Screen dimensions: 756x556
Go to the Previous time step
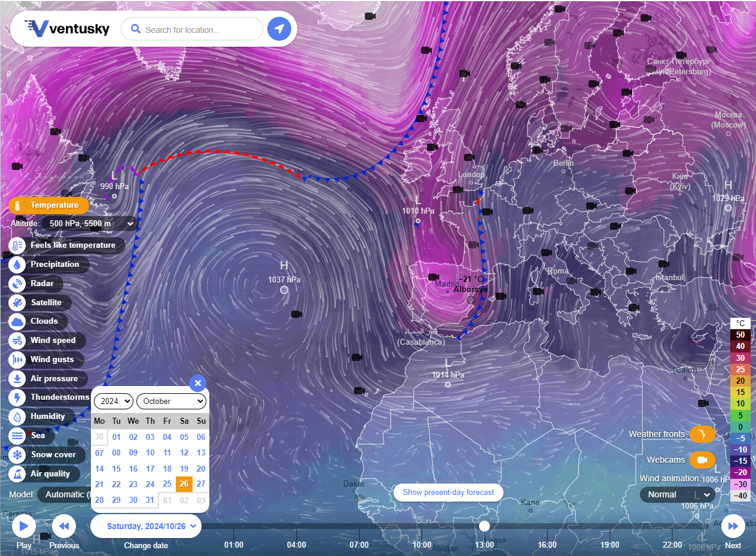click(x=64, y=527)
